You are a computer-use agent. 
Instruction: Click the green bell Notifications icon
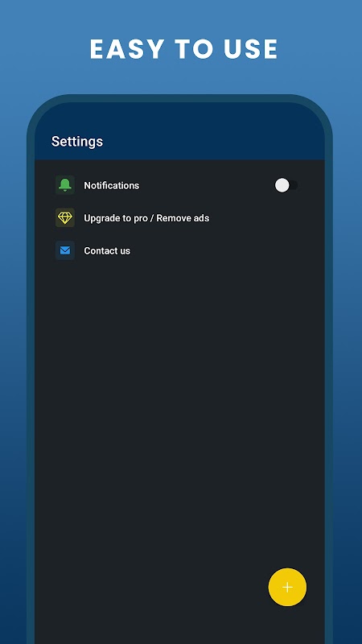[65, 185]
